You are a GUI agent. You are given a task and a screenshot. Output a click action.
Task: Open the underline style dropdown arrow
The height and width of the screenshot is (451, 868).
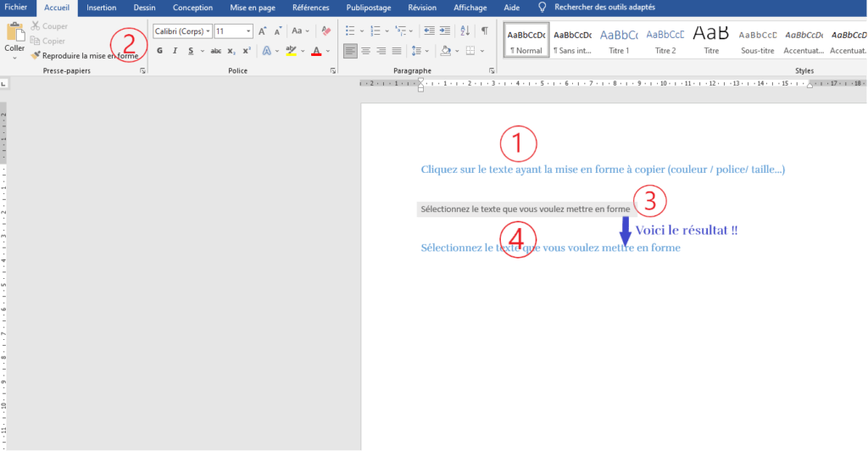pos(202,51)
